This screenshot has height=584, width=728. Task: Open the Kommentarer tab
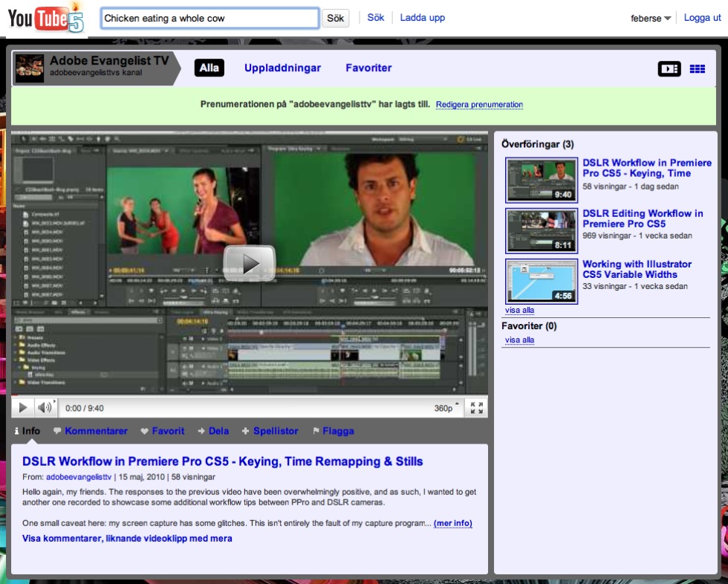96,431
